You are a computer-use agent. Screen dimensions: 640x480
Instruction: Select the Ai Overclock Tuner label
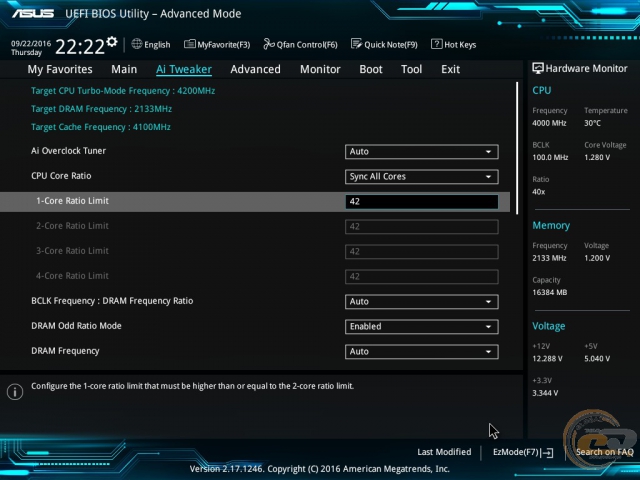[x=69, y=151]
